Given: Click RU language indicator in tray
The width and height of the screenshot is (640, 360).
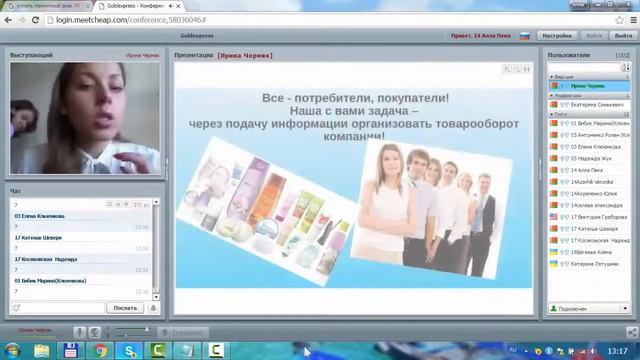Looking at the screenshot, I should (x=513, y=350).
